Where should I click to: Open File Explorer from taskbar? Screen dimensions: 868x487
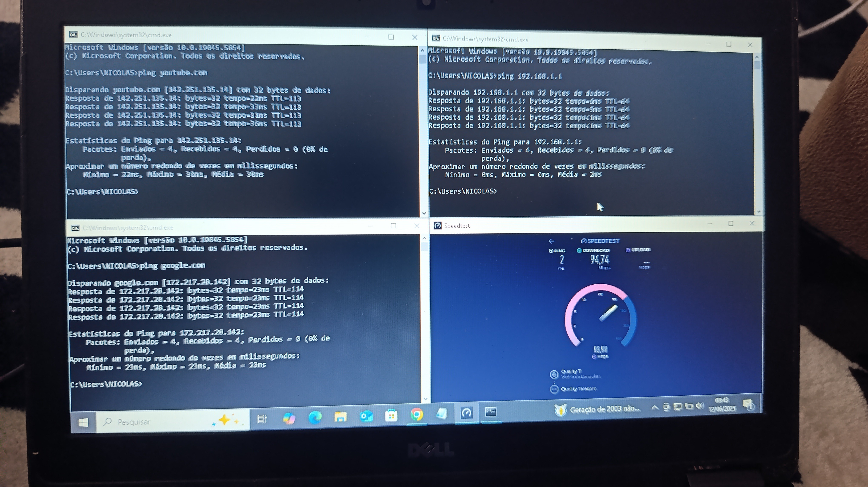tap(340, 417)
